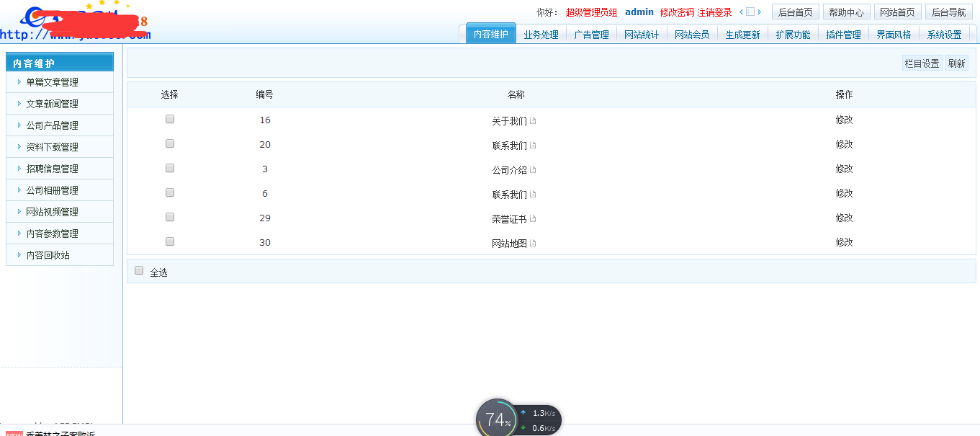Click the document icon next to 网站地图
Image resolution: width=980 pixels, height=436 pixels.
[533, 244]
